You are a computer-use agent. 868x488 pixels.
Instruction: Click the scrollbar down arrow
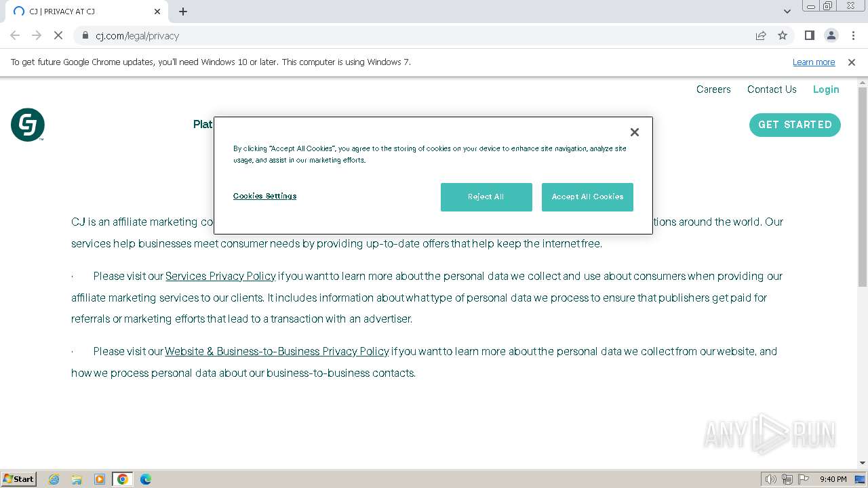click(x=863, y=463)
